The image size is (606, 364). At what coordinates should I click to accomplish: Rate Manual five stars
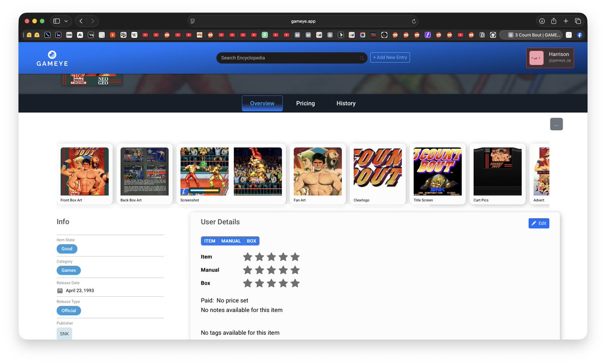pos(295,270)
